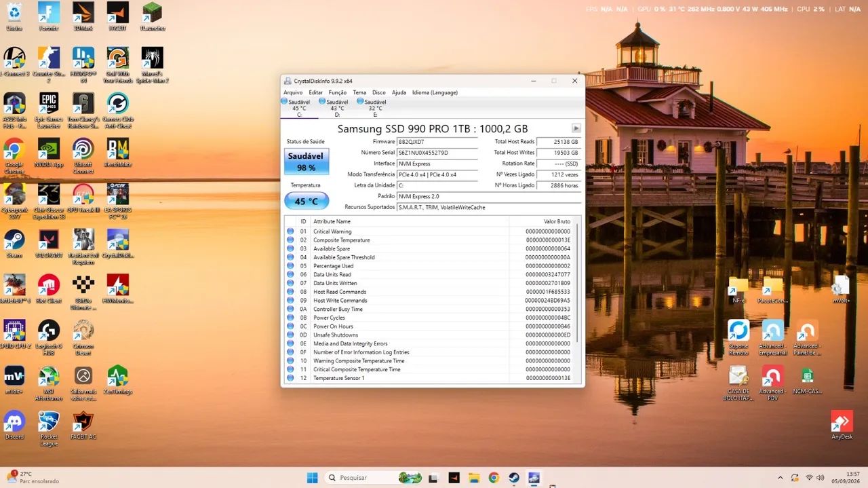The width and height of the screenshot is (868, 488).
Task: Select the Golf With Your Friends icon
Action: click(117, 64)
